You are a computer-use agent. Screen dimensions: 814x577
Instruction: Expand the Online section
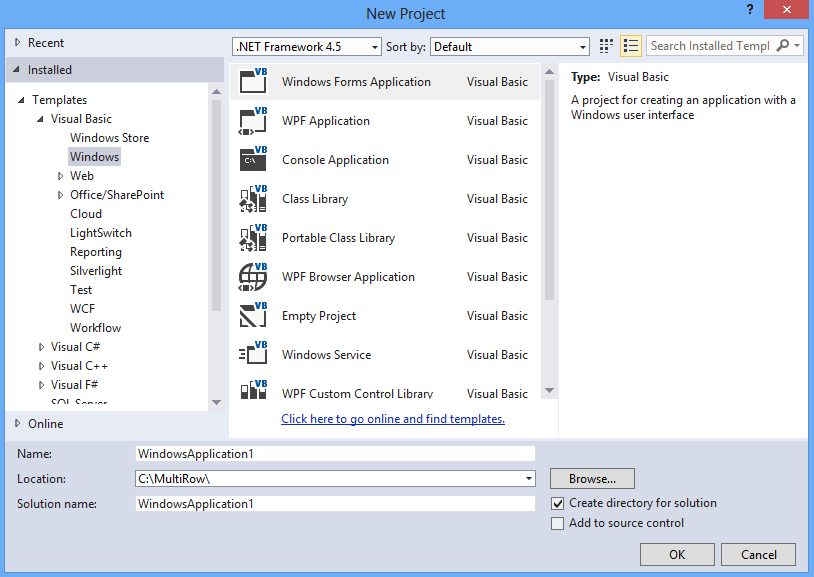coord(18,423)
